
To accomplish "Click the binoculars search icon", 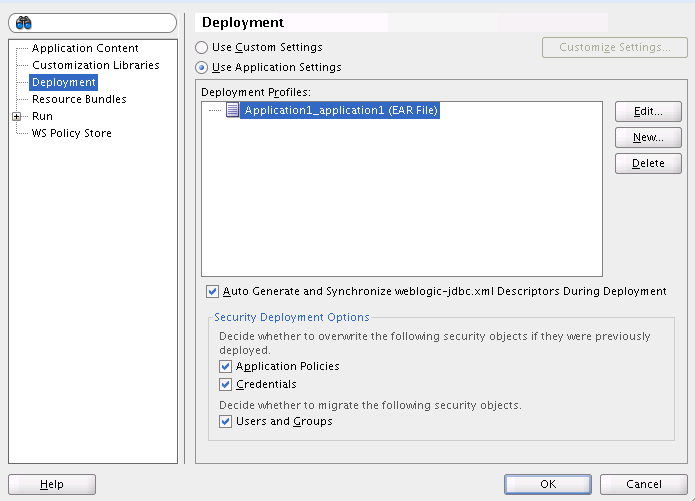I will coord(24,23).
